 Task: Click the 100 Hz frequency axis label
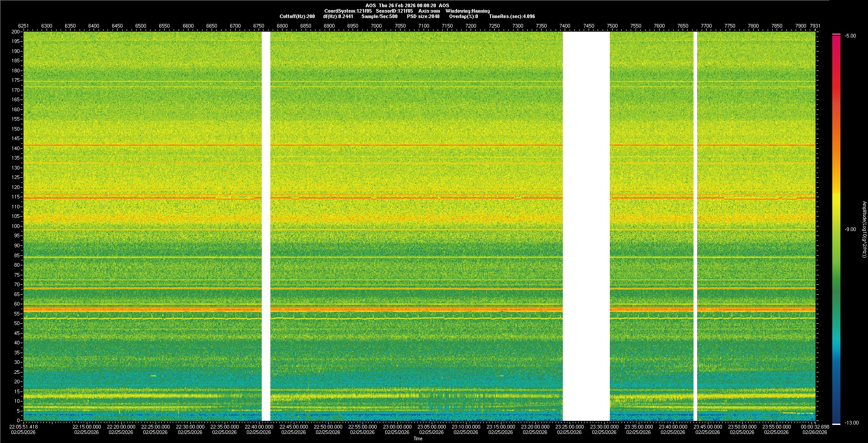16,226
